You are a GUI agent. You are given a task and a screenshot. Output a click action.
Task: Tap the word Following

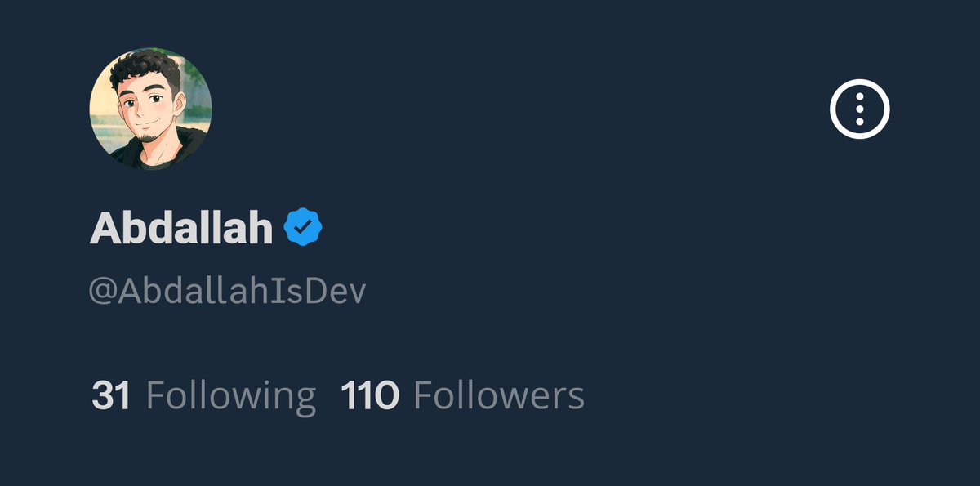(231, 396)
